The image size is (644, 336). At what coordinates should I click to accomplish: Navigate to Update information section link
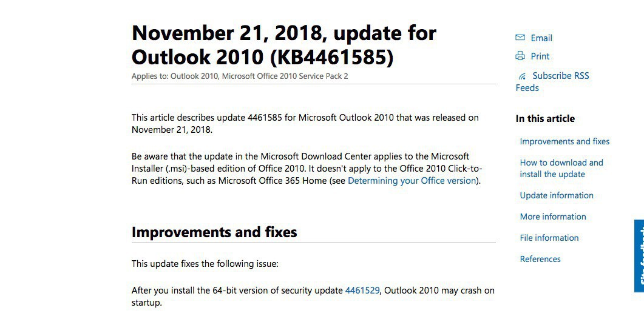click(557, 195)
